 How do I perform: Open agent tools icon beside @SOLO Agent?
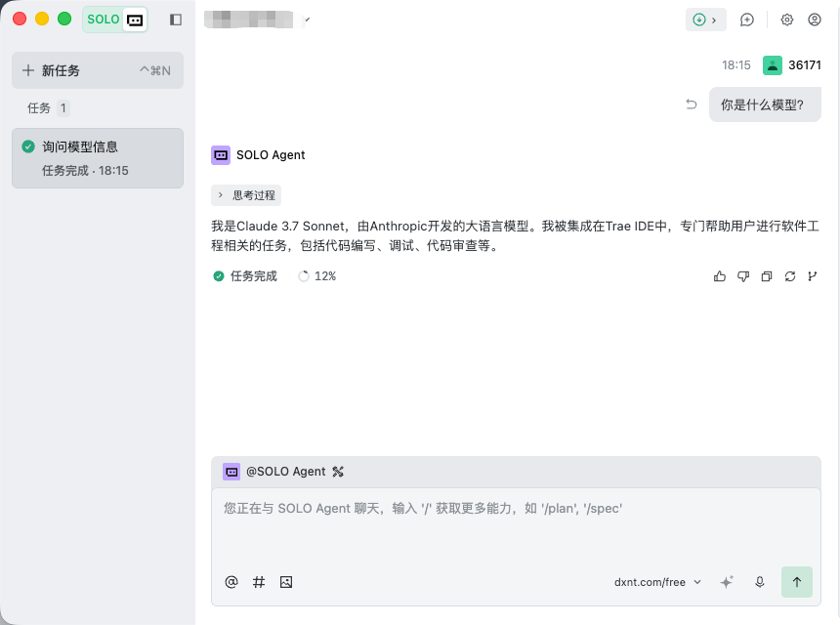click(338, 472)
